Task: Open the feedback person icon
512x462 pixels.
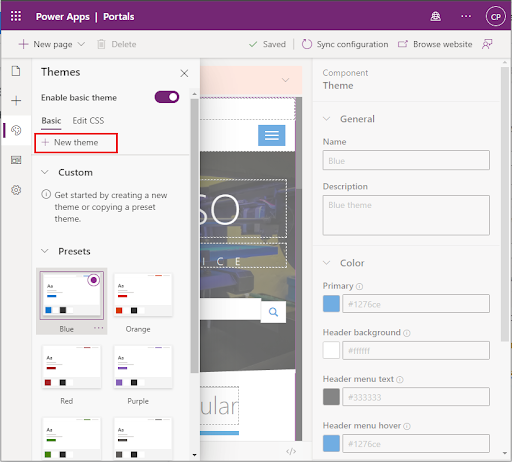Action: [487, 44]
